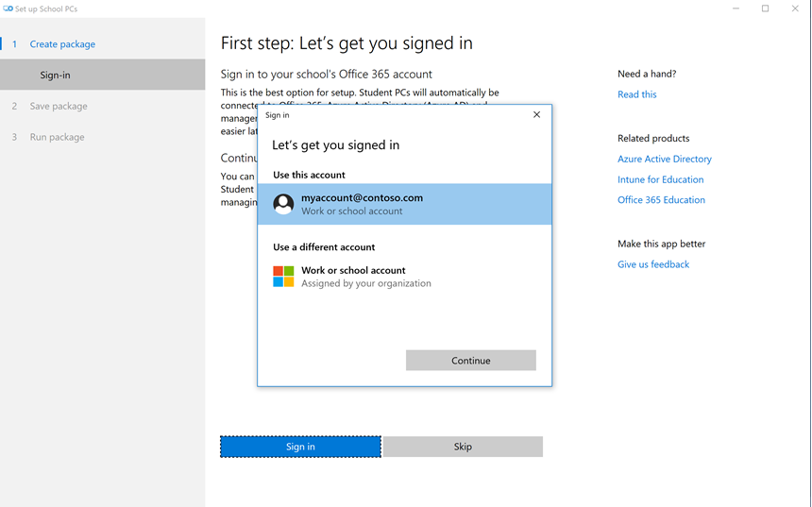The width and height of the screenshot is (812, 507).
Task: Select Work or school account option
Action: 404,277
